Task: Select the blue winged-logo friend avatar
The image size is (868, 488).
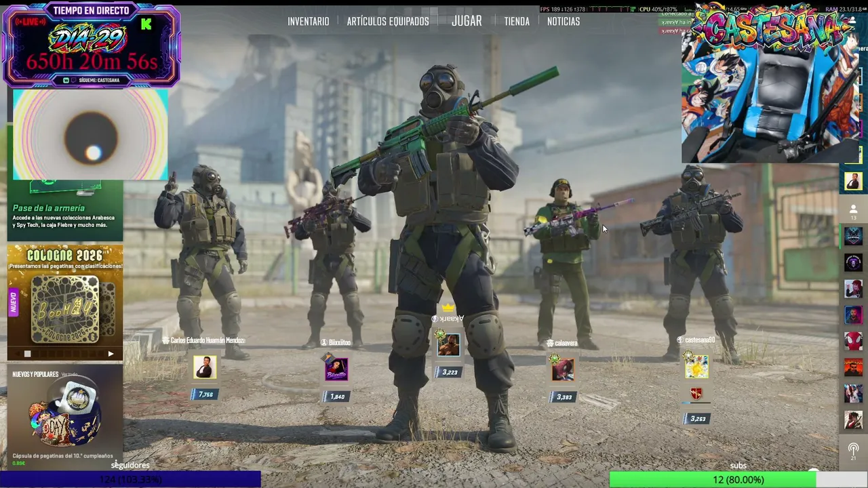Action: pos(853,236)
